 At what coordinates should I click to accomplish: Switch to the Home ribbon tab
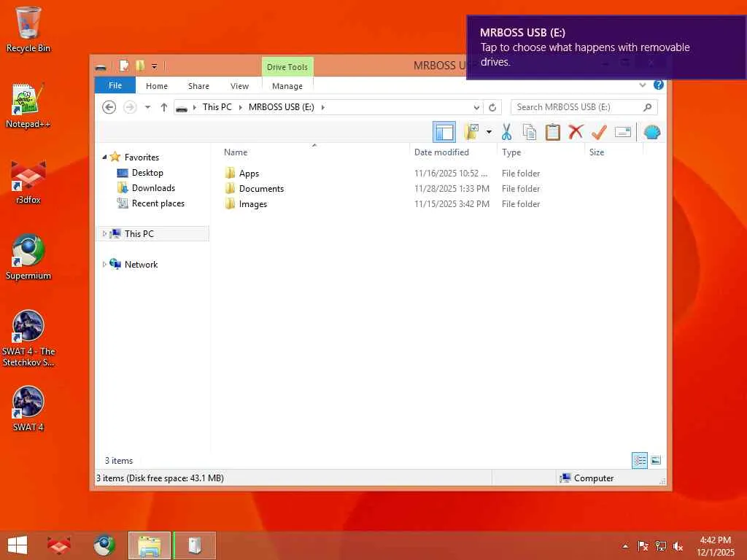click(157, 86)
